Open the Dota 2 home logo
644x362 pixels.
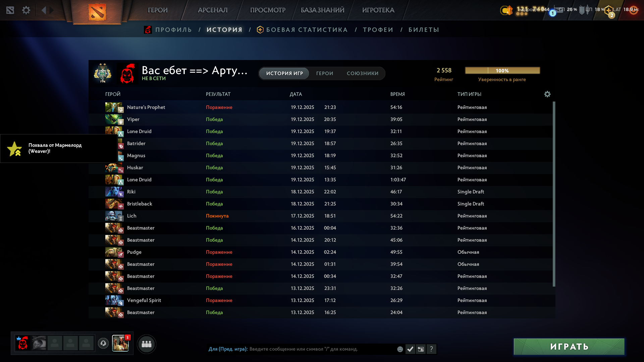pyautogui.click(x=97, y=12)
